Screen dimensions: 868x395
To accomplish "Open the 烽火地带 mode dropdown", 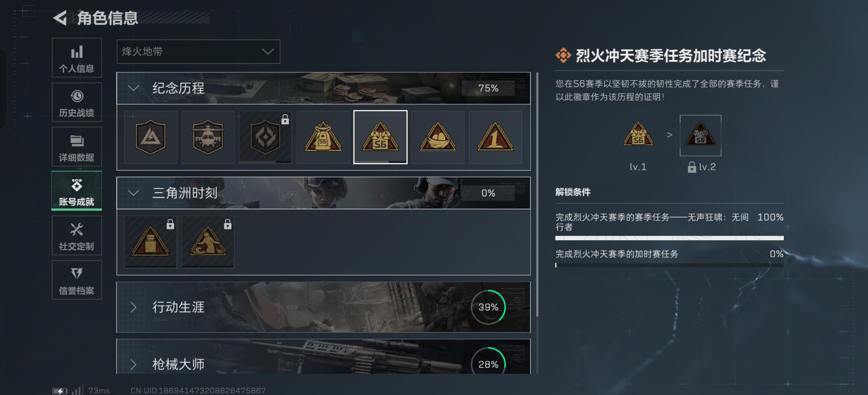I will click(198, 52).
